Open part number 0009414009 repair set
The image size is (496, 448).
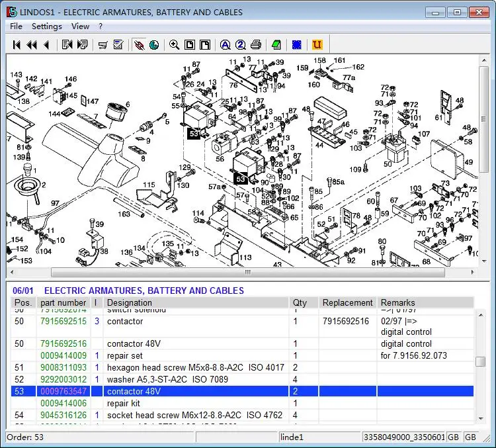point(63,355)
